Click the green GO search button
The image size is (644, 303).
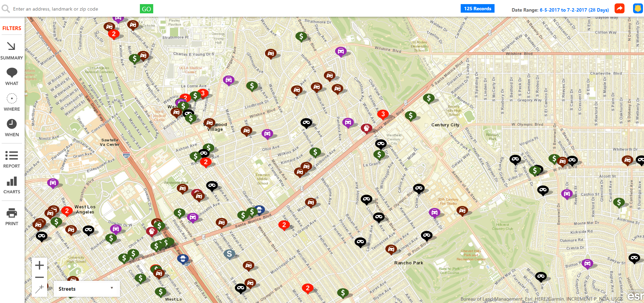coord(146,9)
